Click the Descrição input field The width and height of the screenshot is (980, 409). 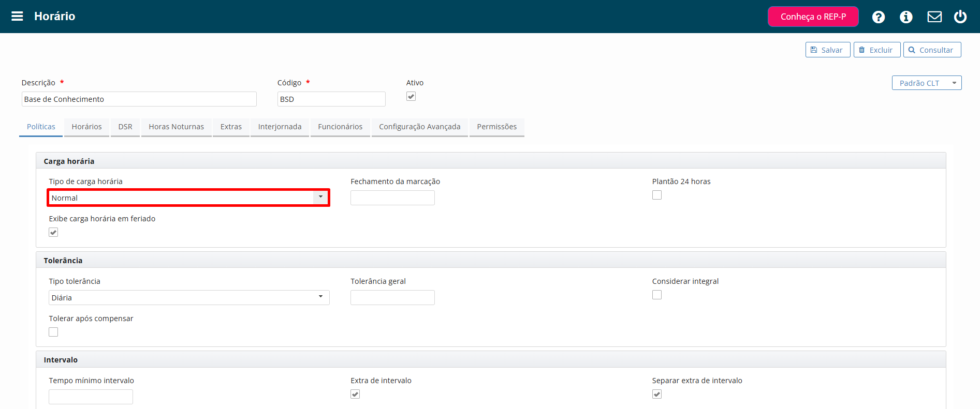(x=139, y=99)
